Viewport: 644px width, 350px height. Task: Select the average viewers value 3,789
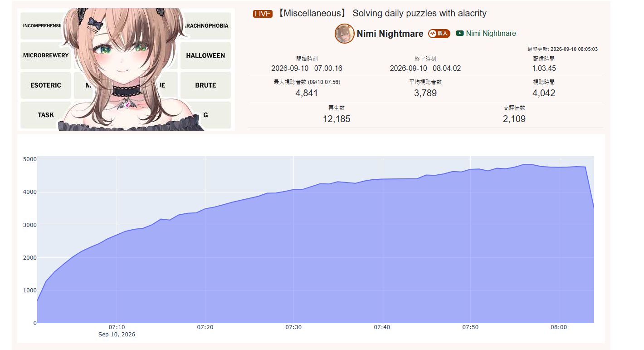[425, 93]
